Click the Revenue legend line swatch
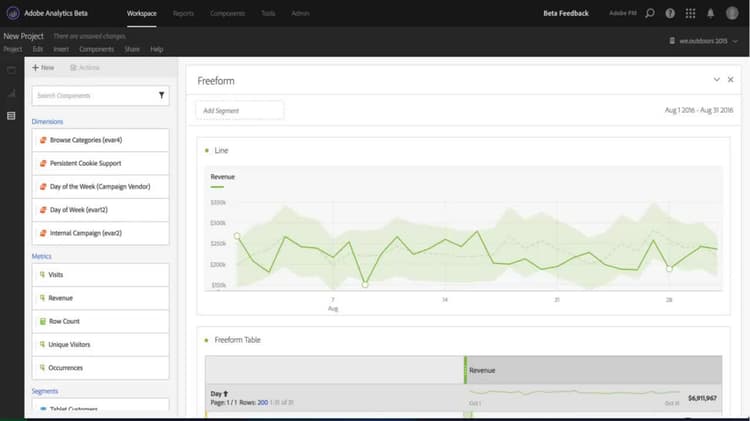Viewport: 750px width, 421px height. [217, 187]
